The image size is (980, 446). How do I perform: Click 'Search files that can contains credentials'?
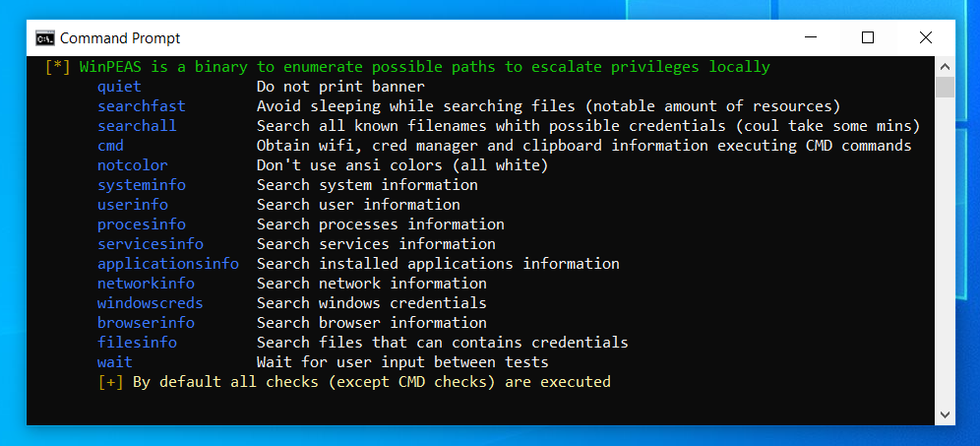click(x=443, y=343)
